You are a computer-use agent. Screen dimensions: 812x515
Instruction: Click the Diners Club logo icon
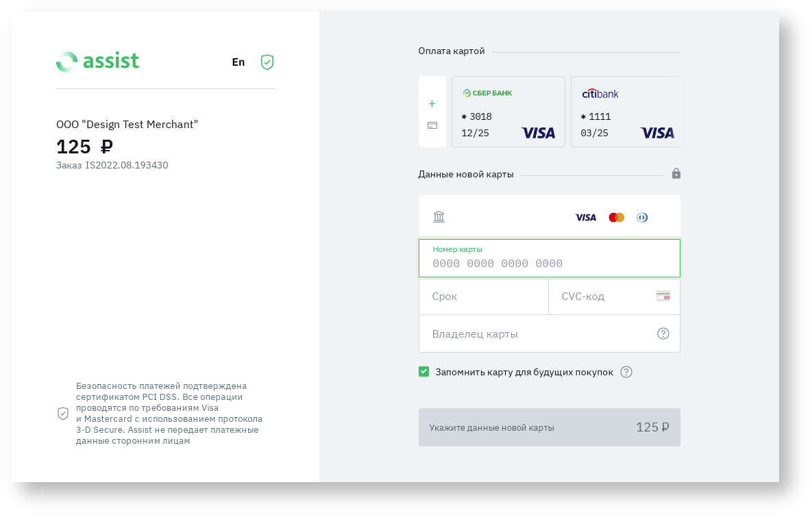coord(642,217)
